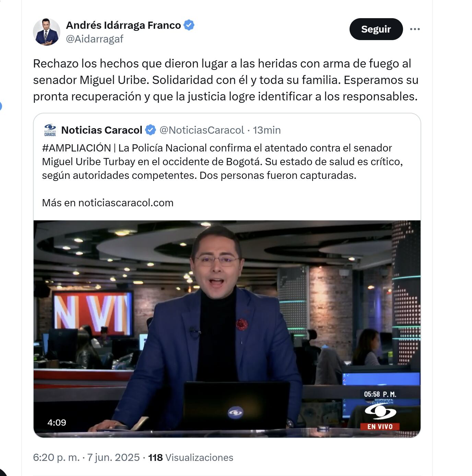
Task: Click the Noticias Caracol logo avatar
Action: pyautogui.click(x=50, y=130)
